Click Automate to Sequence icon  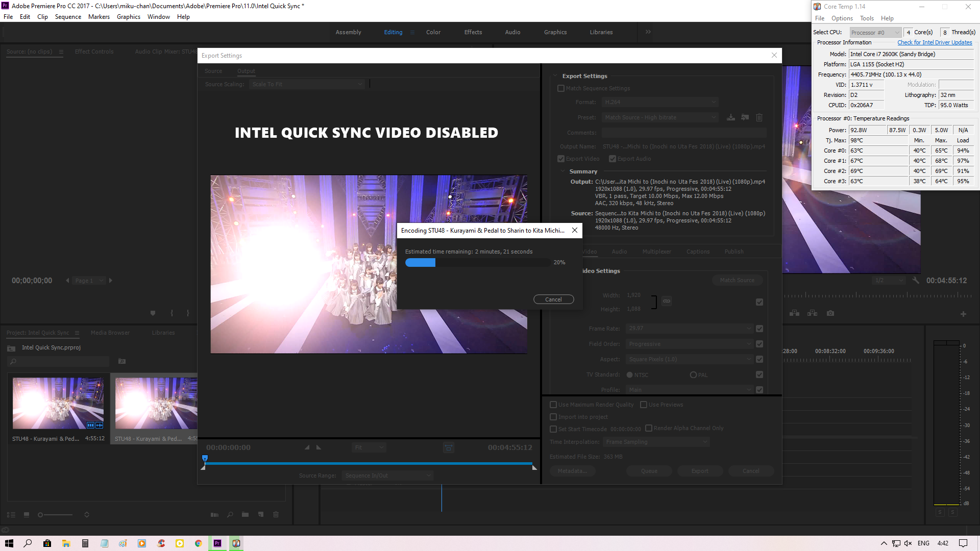[x=214, y=515]
